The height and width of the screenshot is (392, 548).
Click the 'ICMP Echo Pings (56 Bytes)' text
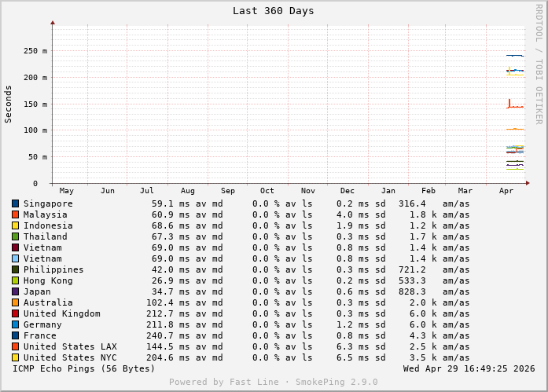[83, 368]
